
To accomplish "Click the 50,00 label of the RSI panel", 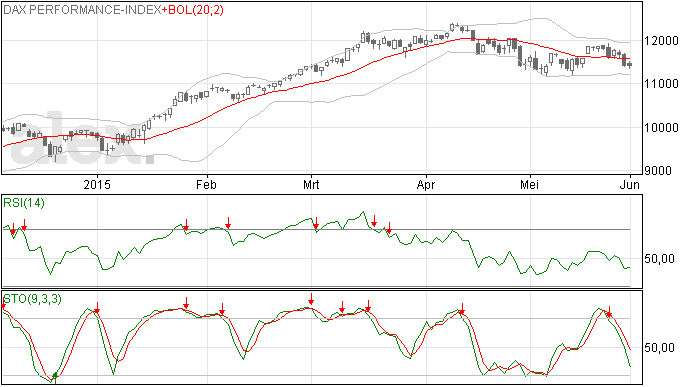I will (x=659, y=258).
